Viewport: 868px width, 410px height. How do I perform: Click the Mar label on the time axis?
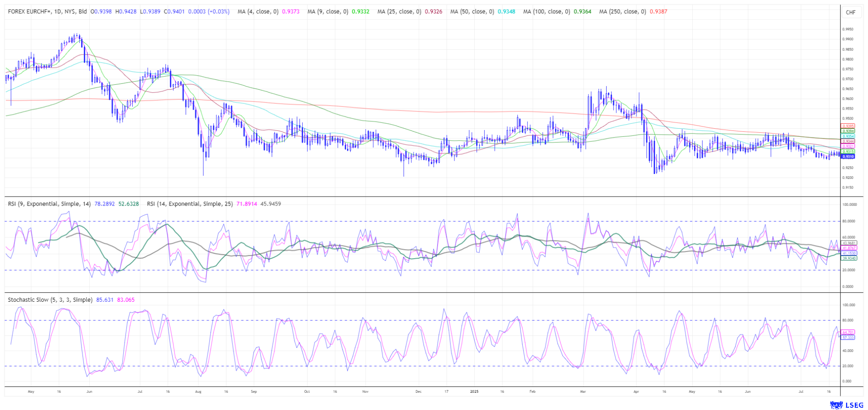(583, 391)
